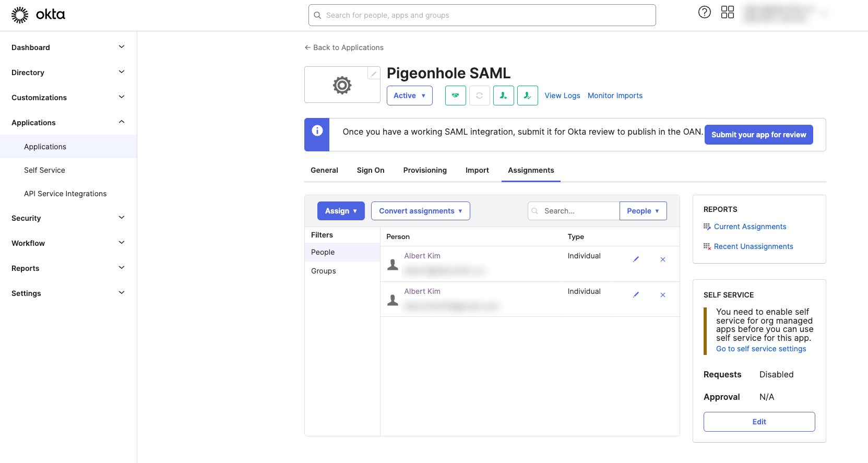This screenshot has height=463, width=868.
Task: Open Recent Unassignments report
Action: coord(753,246)
